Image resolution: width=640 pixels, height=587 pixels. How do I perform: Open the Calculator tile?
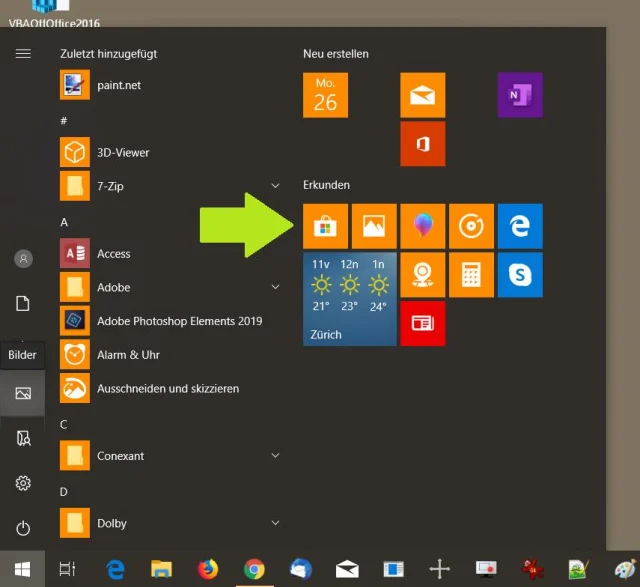click(471, 274)
